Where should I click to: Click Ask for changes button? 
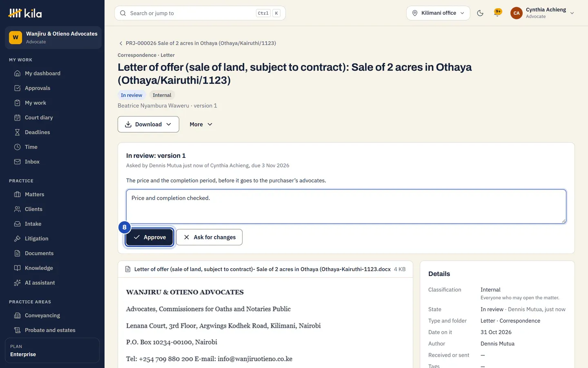(209, 237)
